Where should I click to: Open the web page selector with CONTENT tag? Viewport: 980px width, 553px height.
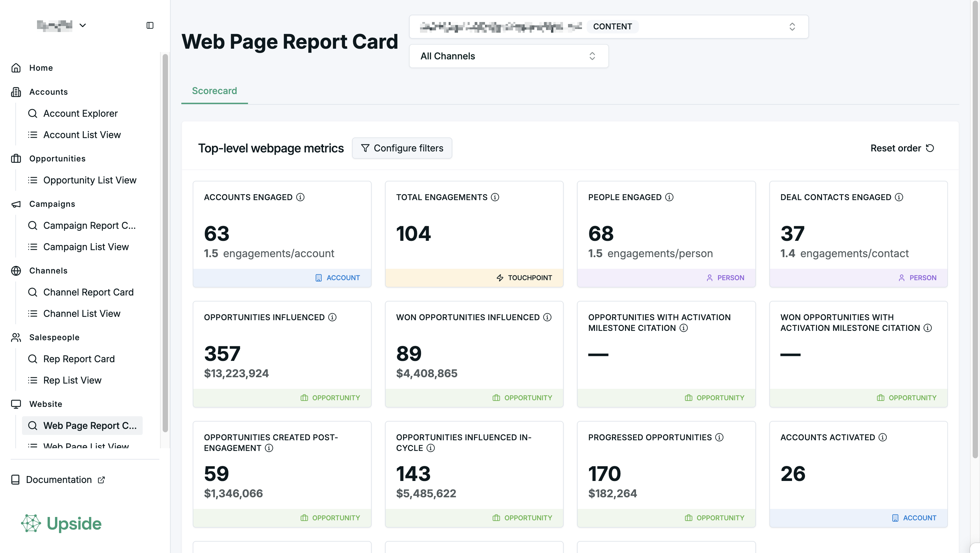tap(608, 27)
